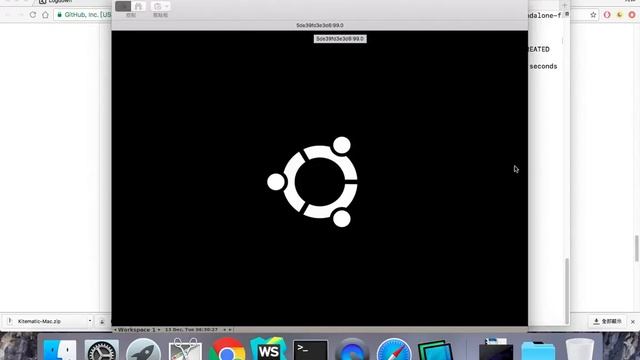Click the Workspace 1 label in the remote taskbar
640x360 pixels.
[137, 329]
